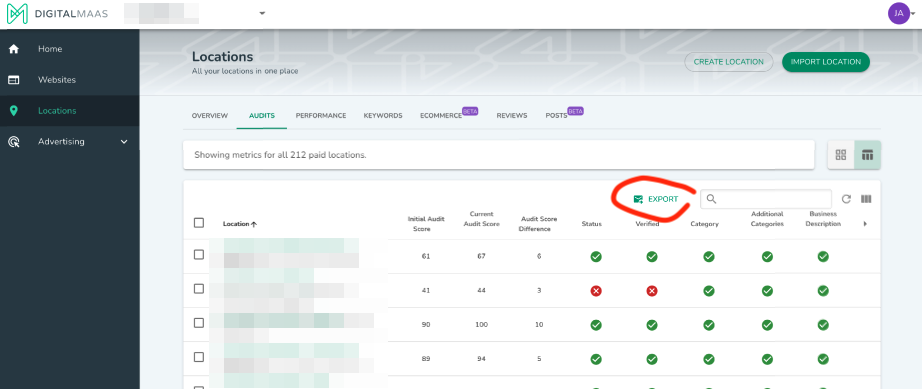Viewport: 922px width, 389px height.
Task: Click the DigitalMaas logo
Action: point(58,14)
